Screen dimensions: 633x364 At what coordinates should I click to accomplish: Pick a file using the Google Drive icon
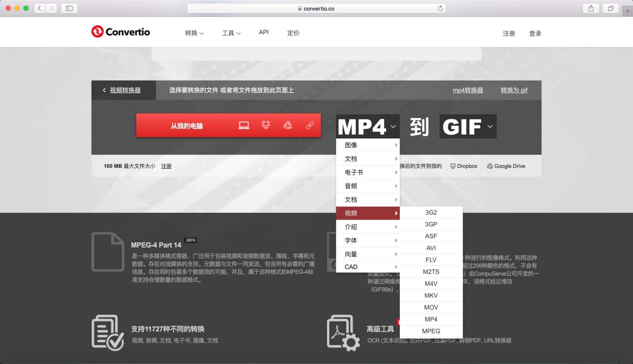pos(287,125)
